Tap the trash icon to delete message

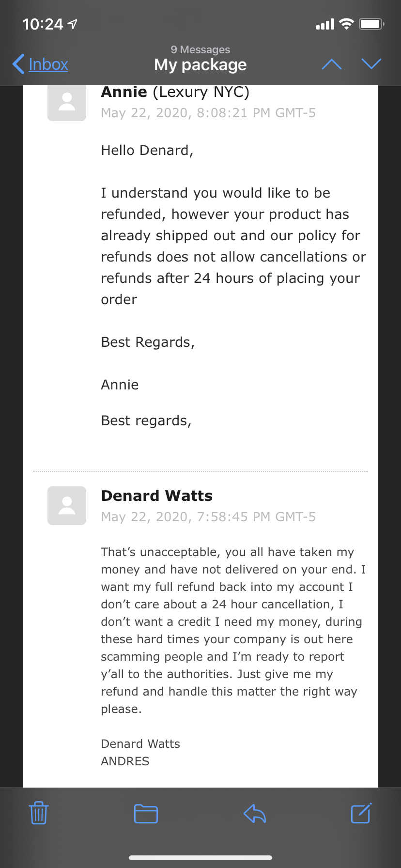pyautogui.click(x=39, y=813)
